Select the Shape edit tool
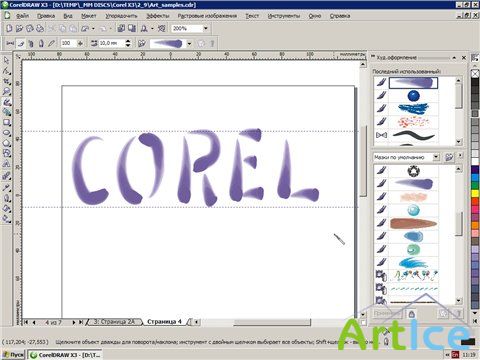This screenshot has width=480, height=360. tap(7, 71)
